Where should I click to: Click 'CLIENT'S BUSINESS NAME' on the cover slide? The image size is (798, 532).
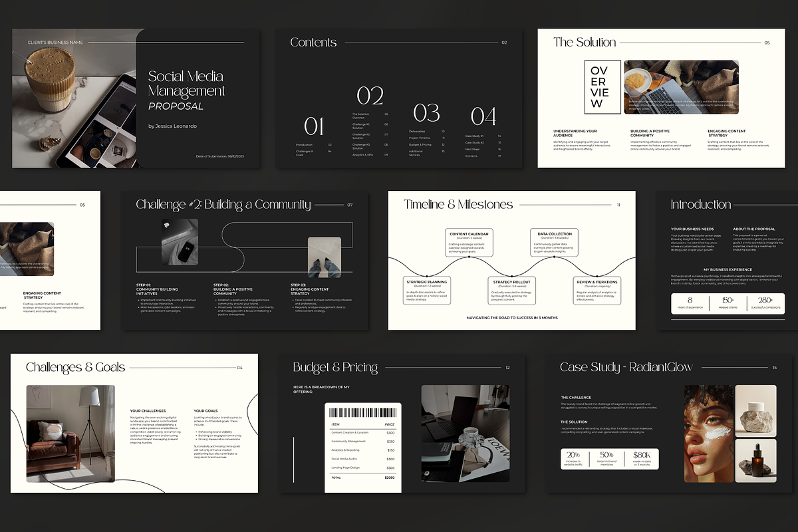(55, 43)
